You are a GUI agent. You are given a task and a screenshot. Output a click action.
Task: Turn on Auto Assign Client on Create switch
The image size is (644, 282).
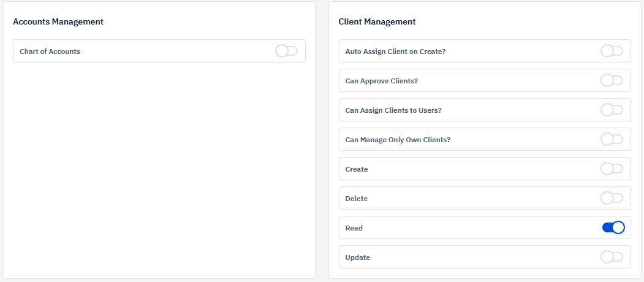coord(612,51)
